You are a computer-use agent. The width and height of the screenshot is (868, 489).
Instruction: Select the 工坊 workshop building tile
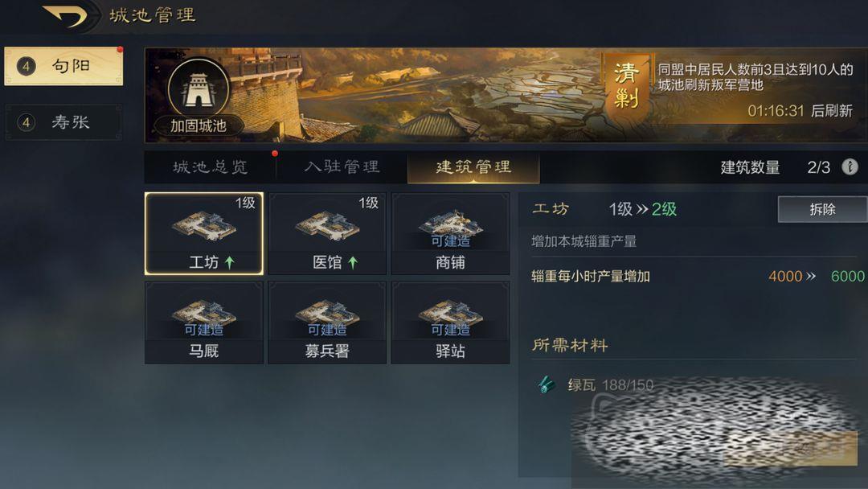[203, 234]
